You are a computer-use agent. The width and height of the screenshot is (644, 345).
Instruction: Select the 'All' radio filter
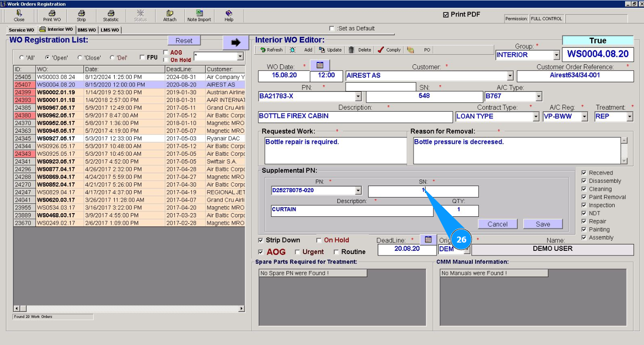[x=22, y=58]
